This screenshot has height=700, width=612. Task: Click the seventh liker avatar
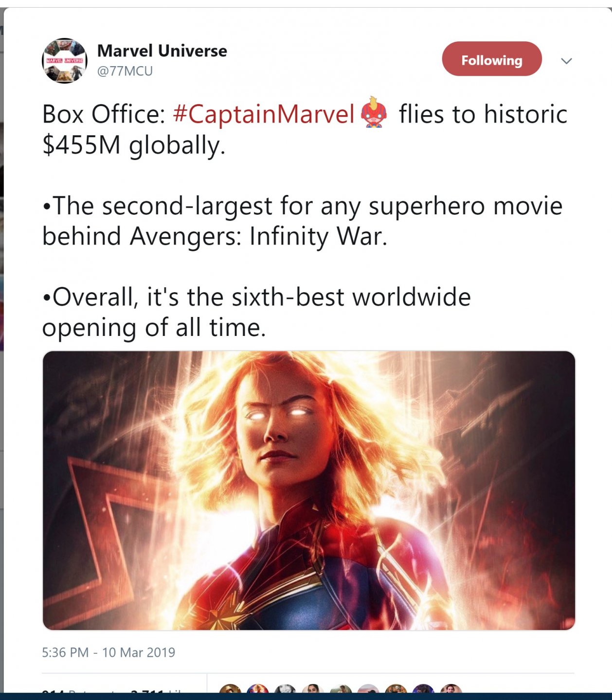click(396, 690)
